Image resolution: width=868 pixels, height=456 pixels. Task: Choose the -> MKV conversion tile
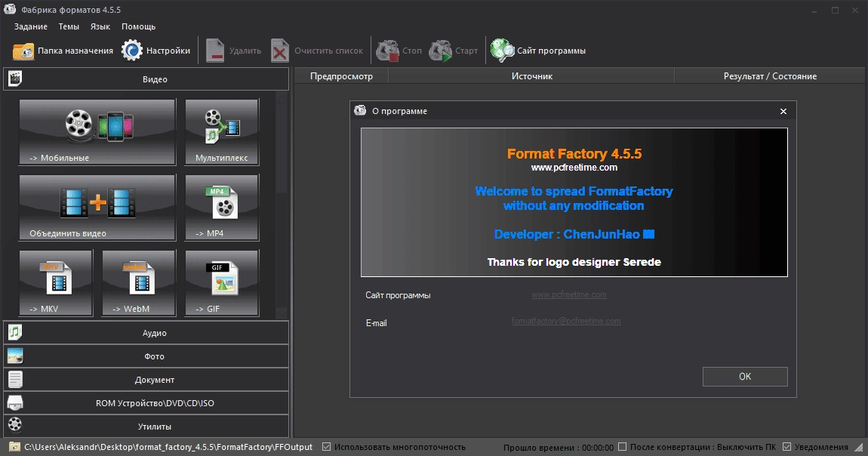point(56,283)
